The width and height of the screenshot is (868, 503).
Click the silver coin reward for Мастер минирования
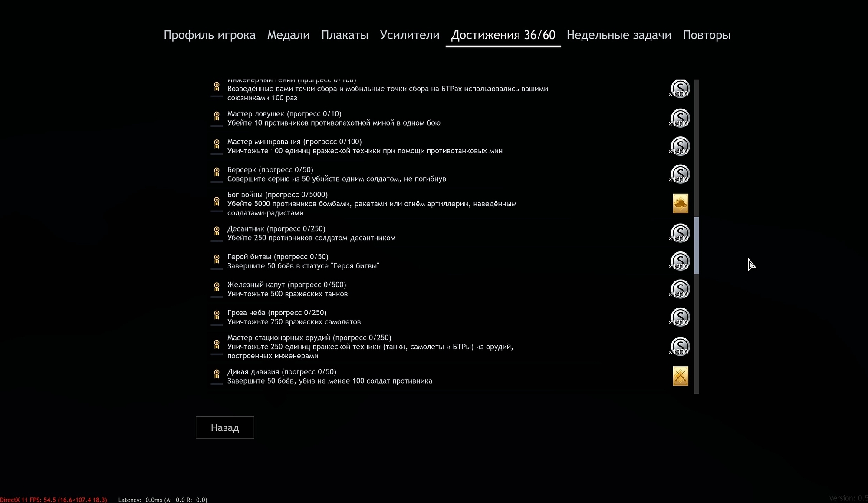[680, 146]
